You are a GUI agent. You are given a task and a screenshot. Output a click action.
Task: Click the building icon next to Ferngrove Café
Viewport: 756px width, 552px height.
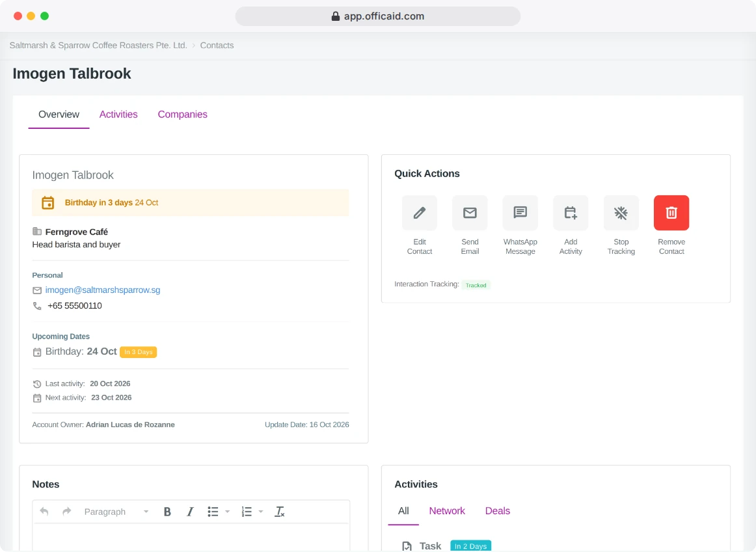click(37, 232)
